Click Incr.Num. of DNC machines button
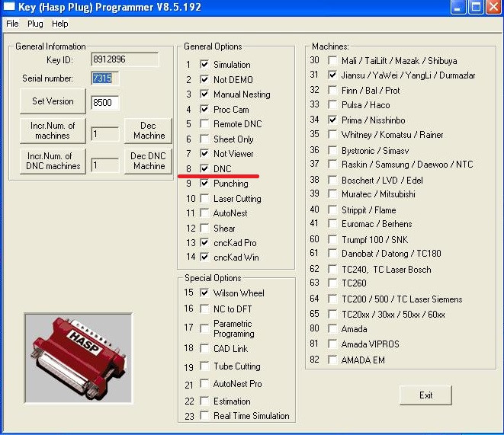Screen dimensions: 504x435 (x=53, y=162)
